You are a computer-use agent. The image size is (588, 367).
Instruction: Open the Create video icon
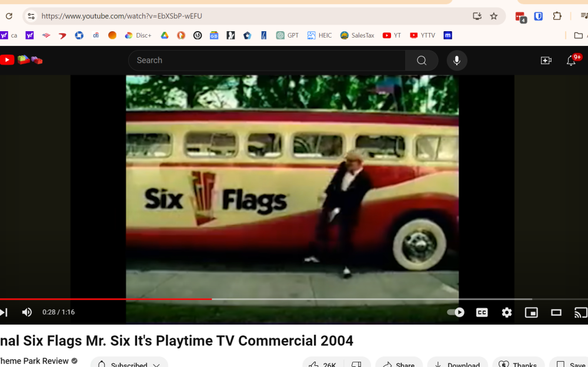546,61
